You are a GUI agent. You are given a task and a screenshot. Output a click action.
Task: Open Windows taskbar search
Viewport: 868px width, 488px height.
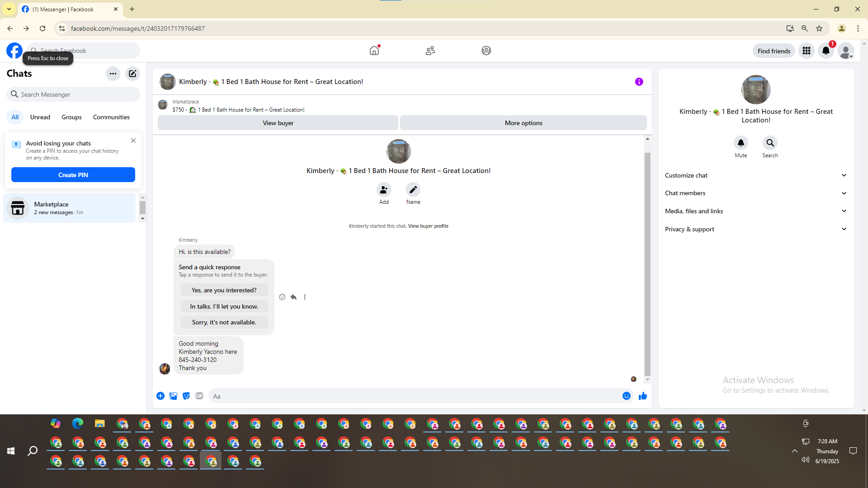[x=33, y=451]
